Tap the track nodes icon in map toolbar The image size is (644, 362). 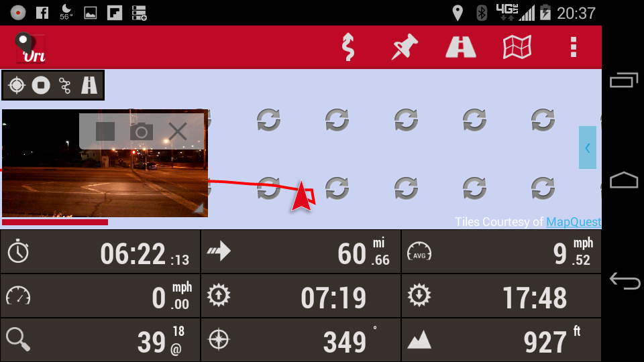[x=65, y=85]
